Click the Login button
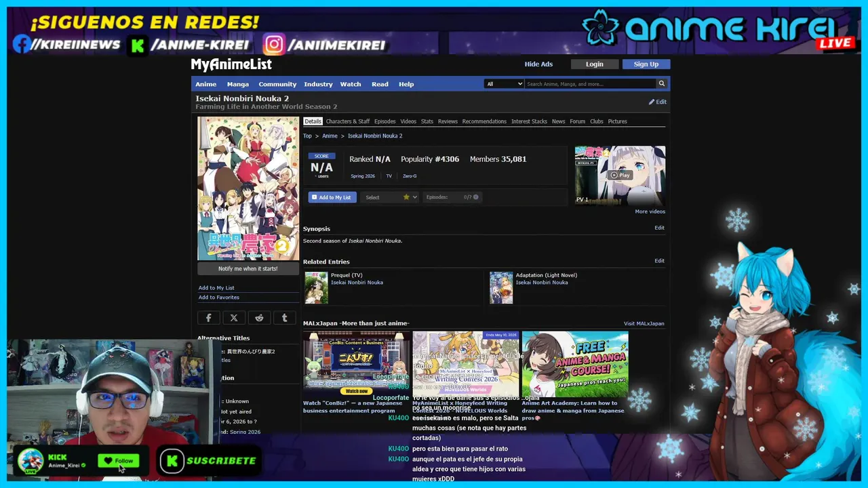The height and width of the screenshot is (488, 868). tap(595, 64)
